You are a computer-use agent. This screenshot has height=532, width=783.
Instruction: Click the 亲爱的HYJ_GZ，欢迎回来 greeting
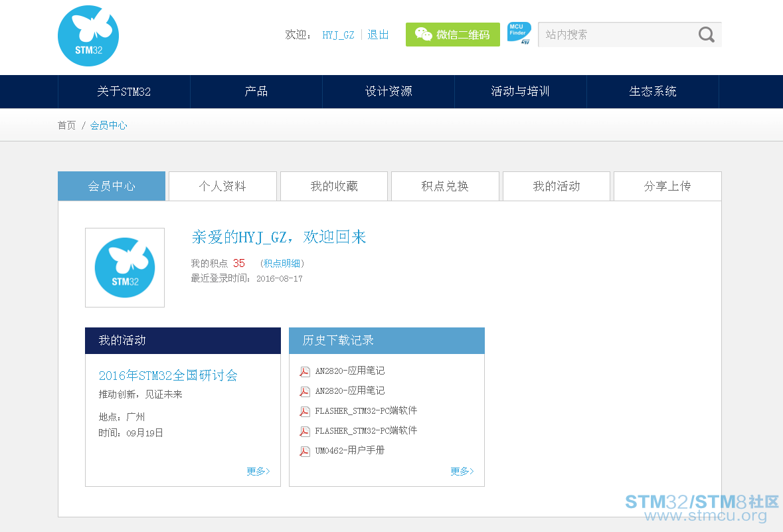point(279,237)
